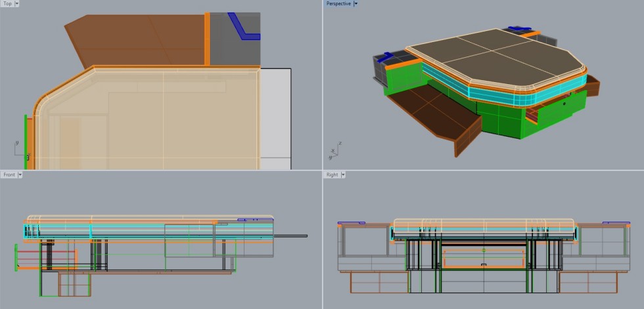644x309 pixels.
Task: Open the Perspective viewport dropdown arrow
Action: [x=356, y=4]
